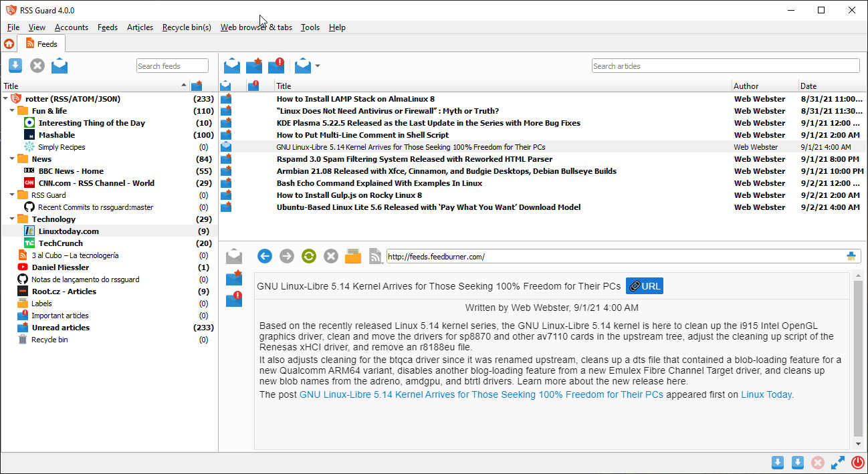Open the Feeds menu
Image resolution: width=868 pixels, height=474 pixels.
[107, 27]
